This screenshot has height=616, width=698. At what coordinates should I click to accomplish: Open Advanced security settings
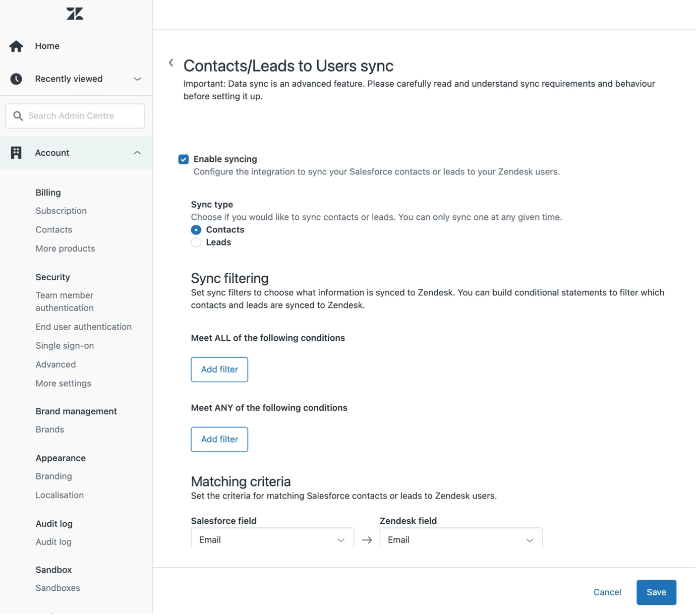pos(56,365)
